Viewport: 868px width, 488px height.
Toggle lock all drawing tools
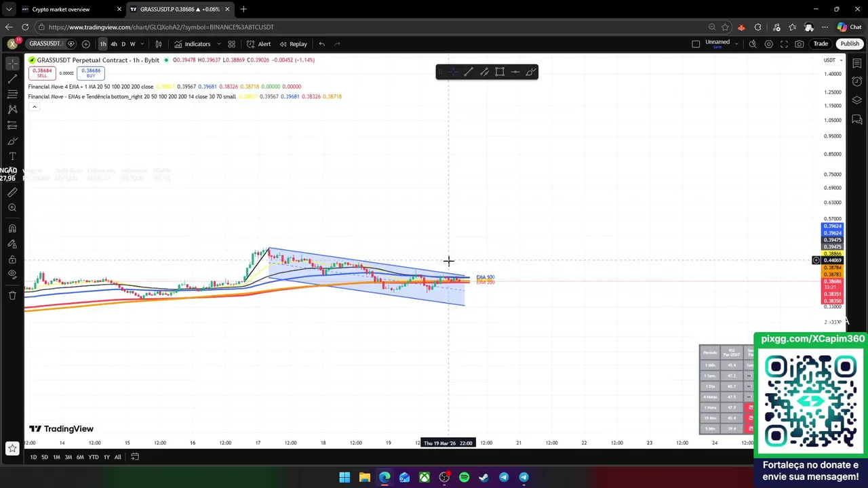[12, 260]
